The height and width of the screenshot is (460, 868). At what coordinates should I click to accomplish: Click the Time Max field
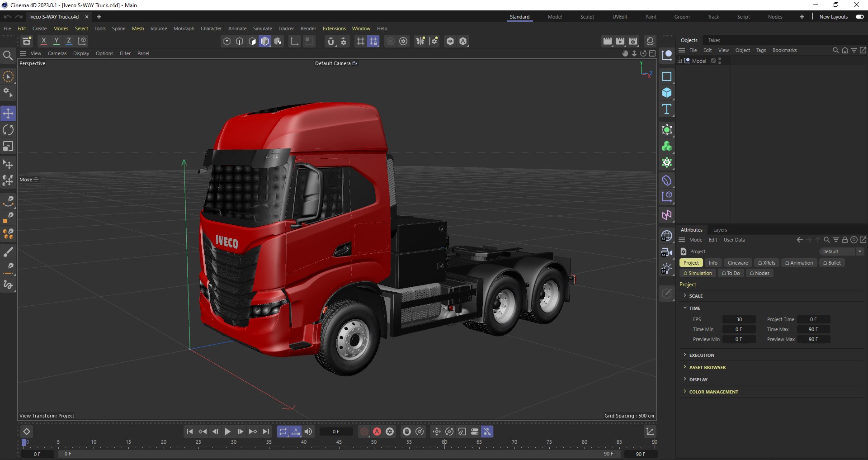(813, 329)
